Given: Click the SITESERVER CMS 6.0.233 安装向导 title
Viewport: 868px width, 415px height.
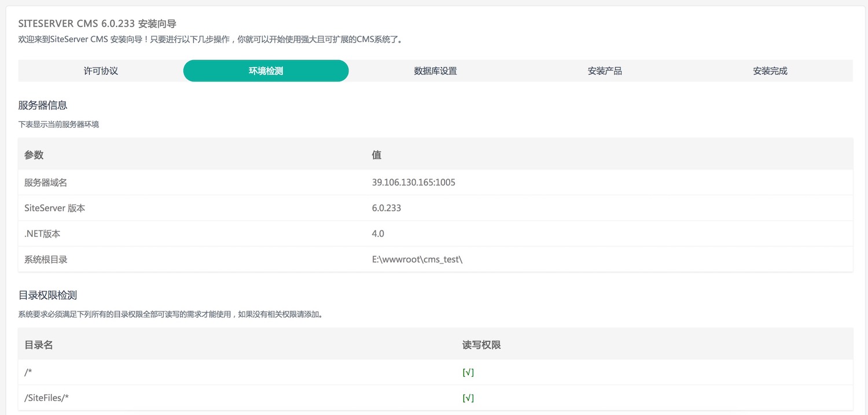Looking at the screenshot, I should coord(97,24).
